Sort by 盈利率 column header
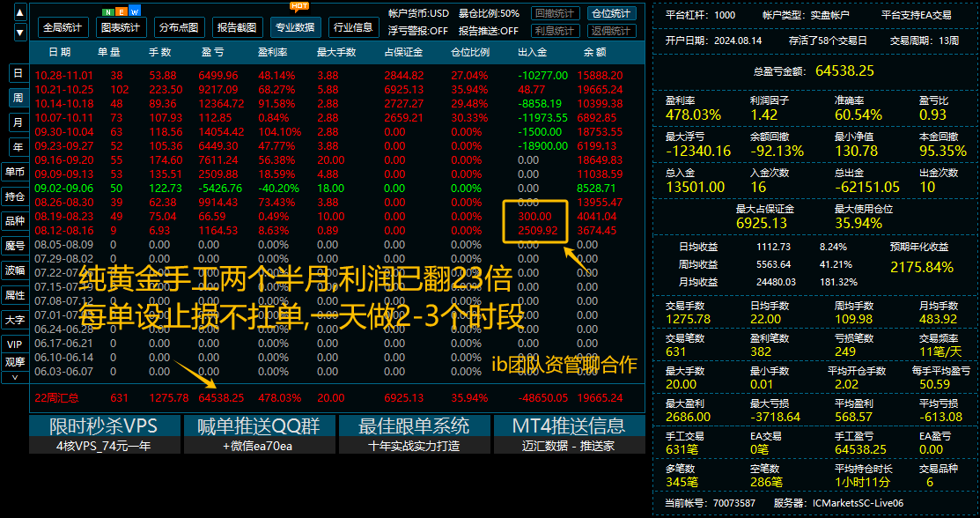This screenshot has width=980, height=518. coord(272,52)
